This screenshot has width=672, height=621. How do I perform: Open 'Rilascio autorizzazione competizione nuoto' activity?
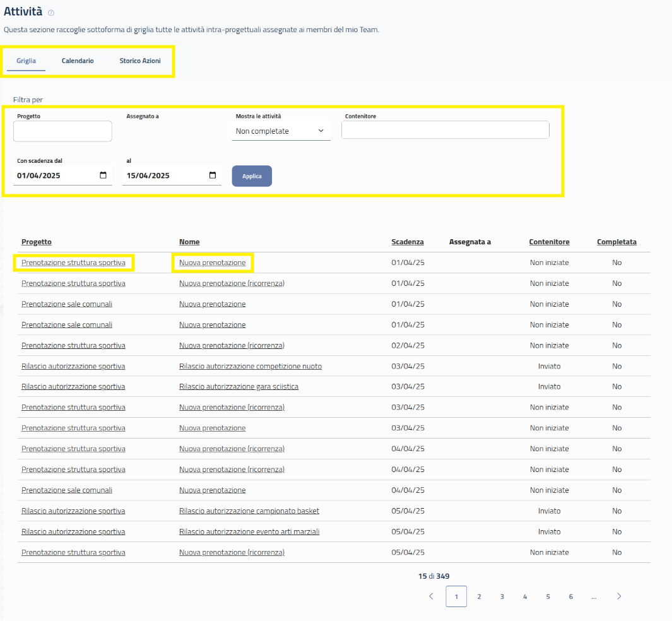point(250,366)
